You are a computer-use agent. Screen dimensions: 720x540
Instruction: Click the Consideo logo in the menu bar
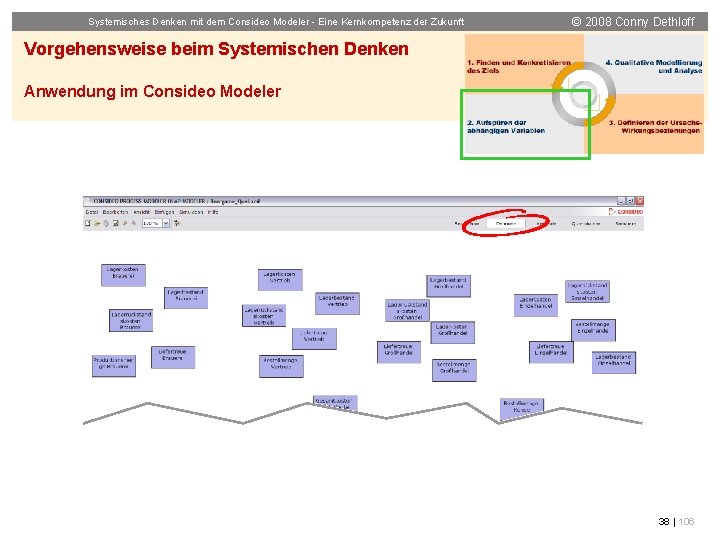pyautogui.click(x=625, y=212)
